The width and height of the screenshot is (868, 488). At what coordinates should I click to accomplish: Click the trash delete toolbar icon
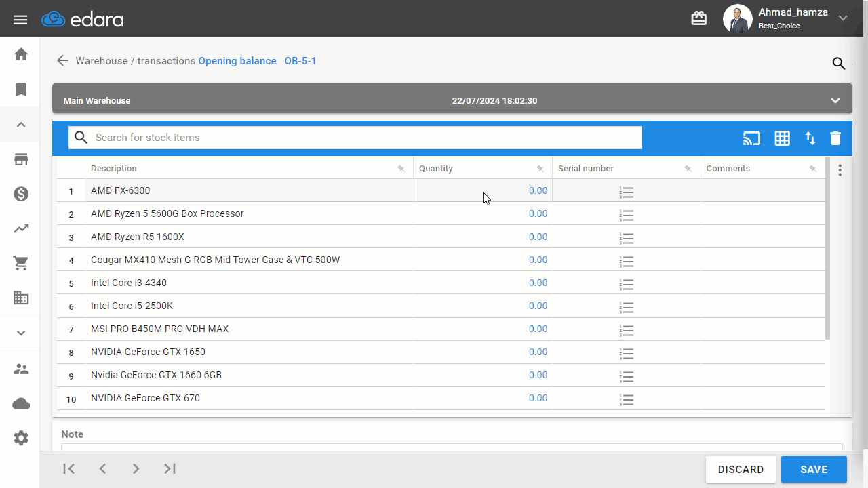835,138
